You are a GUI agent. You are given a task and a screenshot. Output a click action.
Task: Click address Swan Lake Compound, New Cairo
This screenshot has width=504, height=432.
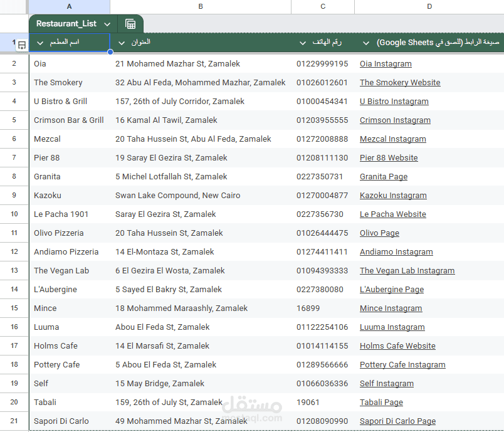point(178,196)
